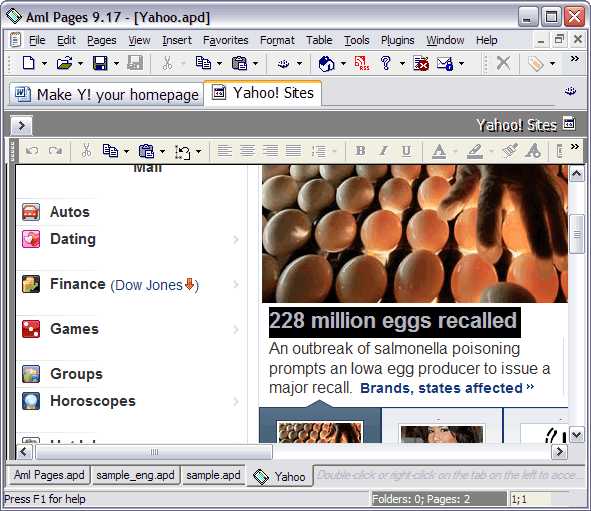Show more main toolbar buttons chevron

click(574, 58)
